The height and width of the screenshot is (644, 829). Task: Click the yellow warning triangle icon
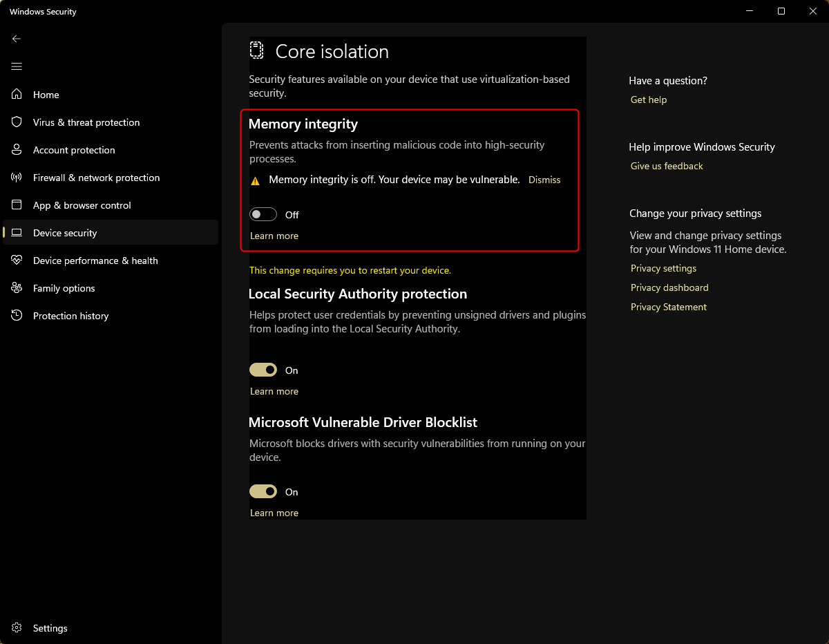click(x=255, y=180)
